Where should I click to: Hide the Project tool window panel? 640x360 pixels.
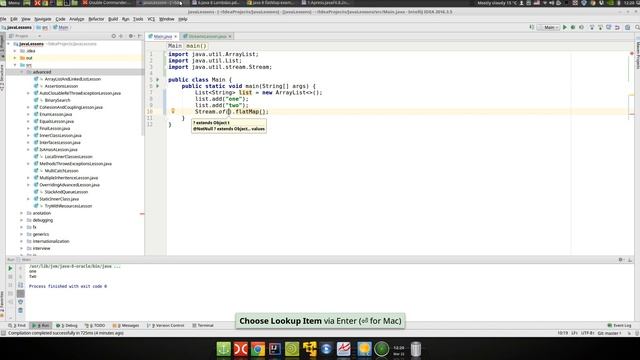click(140, 36)
